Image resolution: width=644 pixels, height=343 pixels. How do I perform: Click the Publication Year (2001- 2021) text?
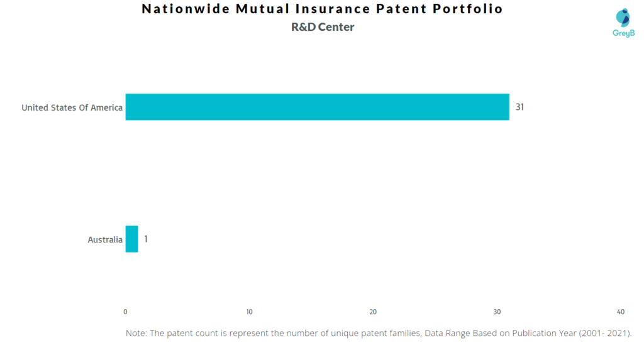(x=572, y=333)
